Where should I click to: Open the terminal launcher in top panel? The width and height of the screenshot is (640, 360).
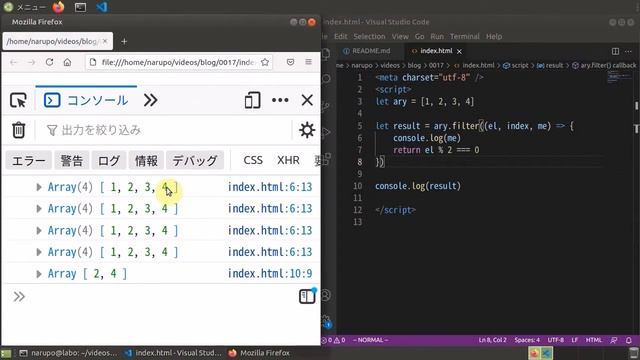tap(80, 7)
